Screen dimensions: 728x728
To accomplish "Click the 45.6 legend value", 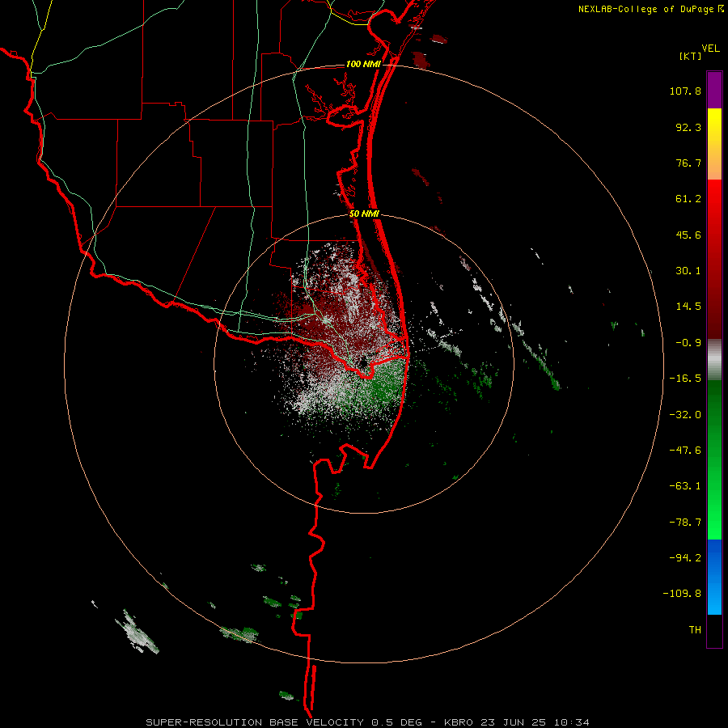I will click(688, 235).
